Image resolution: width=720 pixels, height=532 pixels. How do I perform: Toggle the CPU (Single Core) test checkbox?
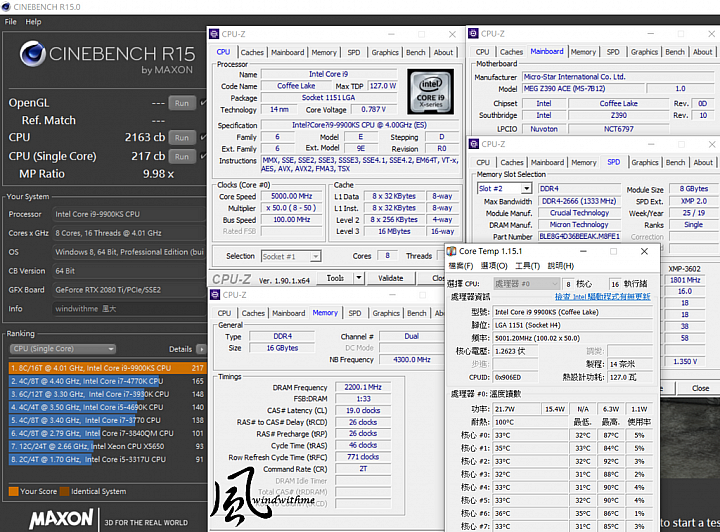[x=203, y=156]
